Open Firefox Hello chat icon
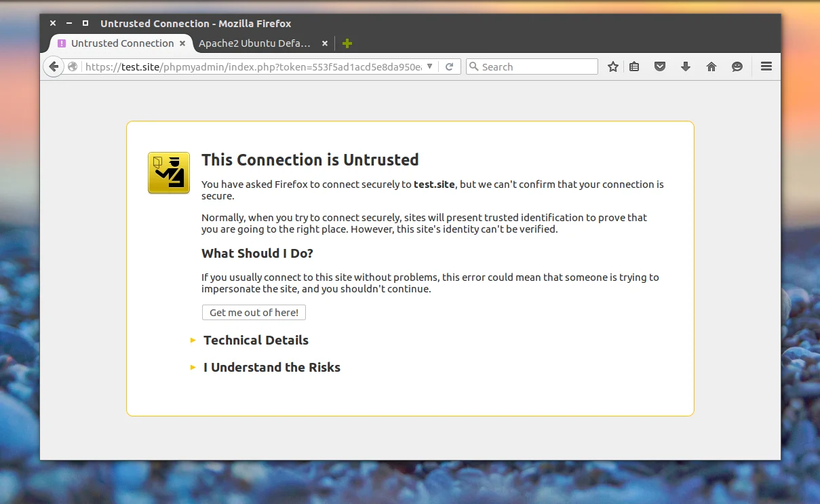The image size is (820, 504). [737, 66]
